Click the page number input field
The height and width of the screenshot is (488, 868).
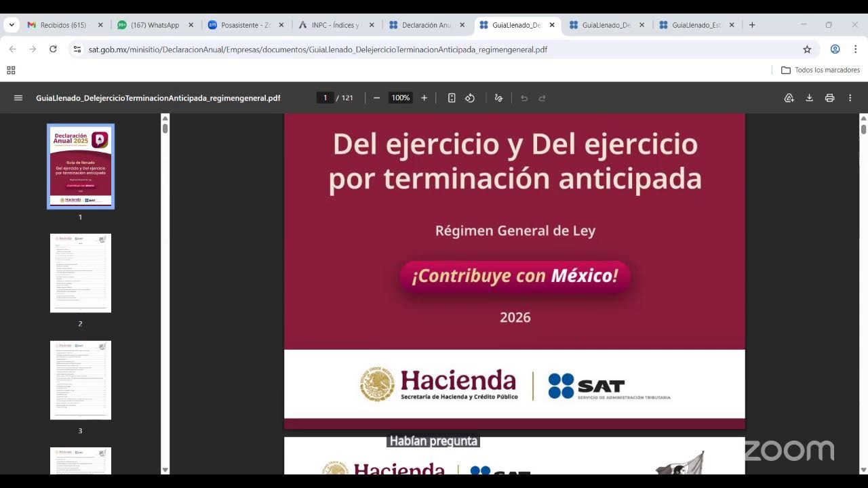[325, 98]
